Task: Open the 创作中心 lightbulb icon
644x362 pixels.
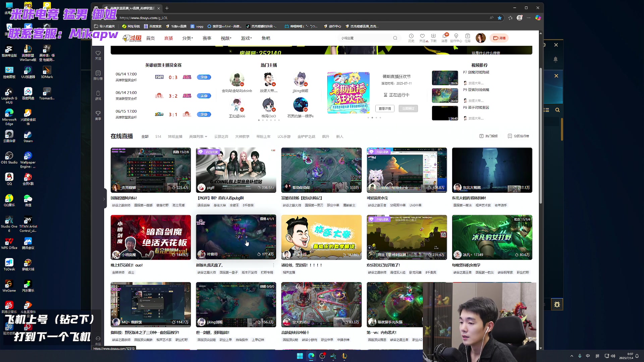Action: [x=456, y=38]
